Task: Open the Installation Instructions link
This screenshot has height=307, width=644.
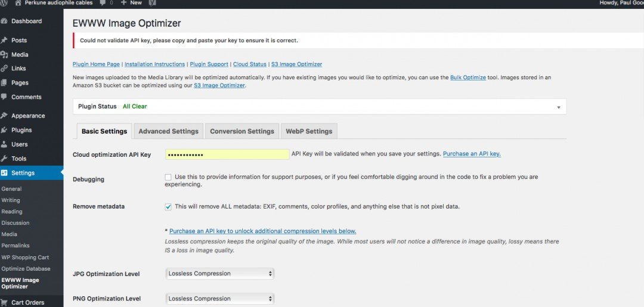Action: click(x=155, y=64)
